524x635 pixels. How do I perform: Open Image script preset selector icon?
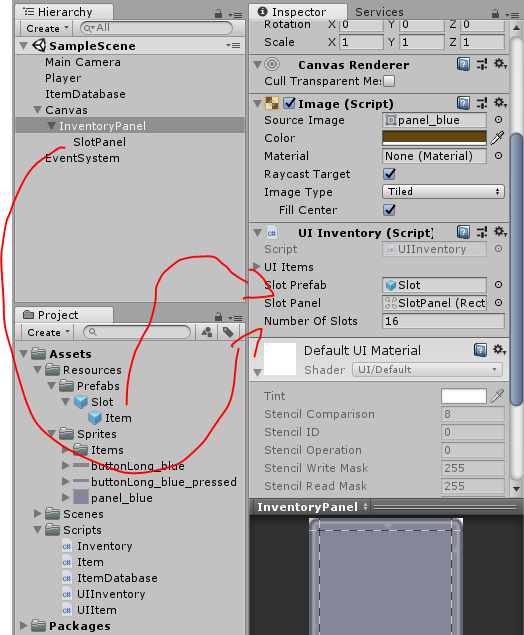tap(482, 103)
